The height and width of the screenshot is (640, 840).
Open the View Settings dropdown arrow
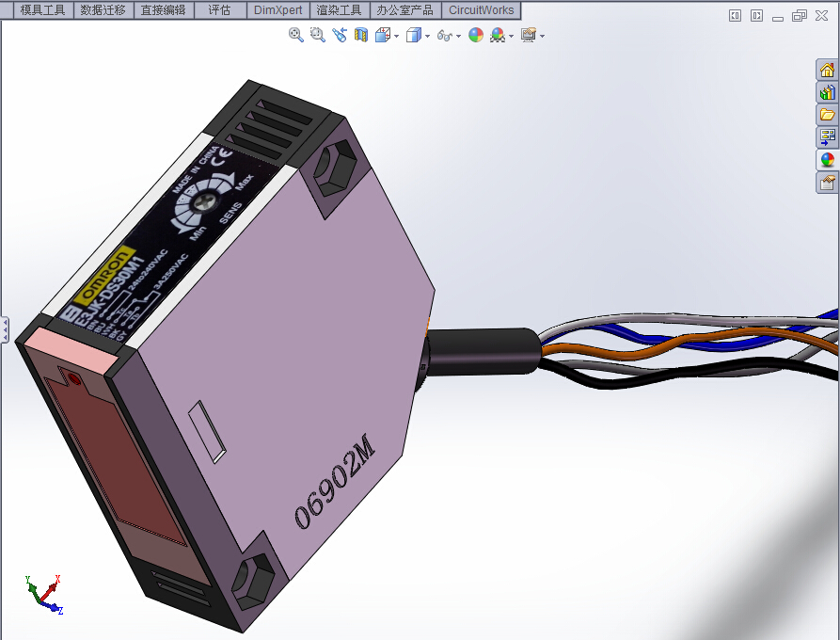click(543, 36)
